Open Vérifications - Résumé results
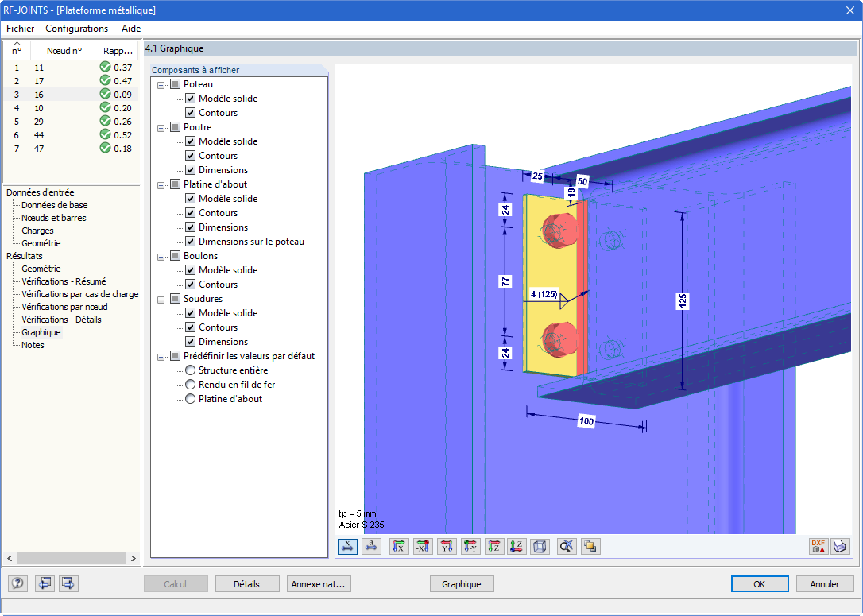Viewport: 863px width, 616px height. pos(64,281)
